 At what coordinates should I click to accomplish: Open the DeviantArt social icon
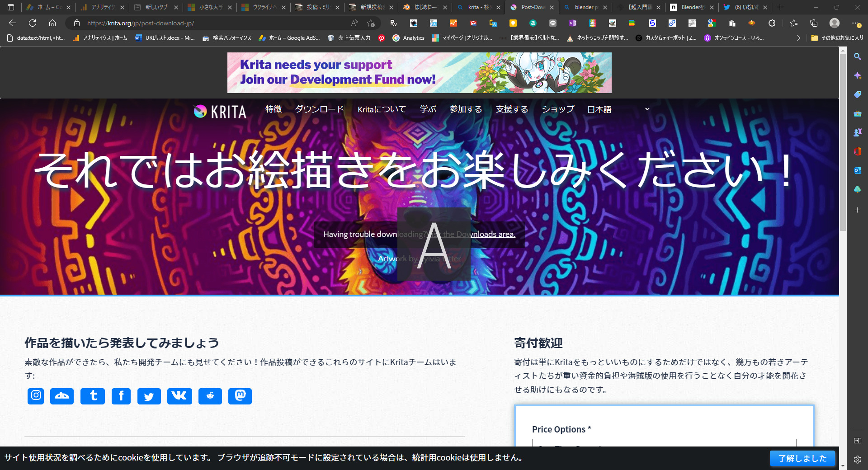[62, 396]
